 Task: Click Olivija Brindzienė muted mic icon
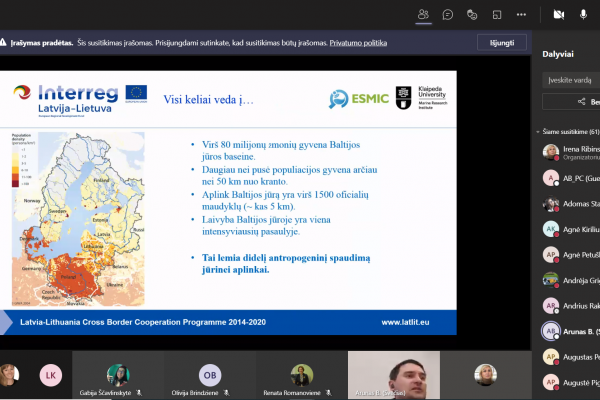(227, 393)
